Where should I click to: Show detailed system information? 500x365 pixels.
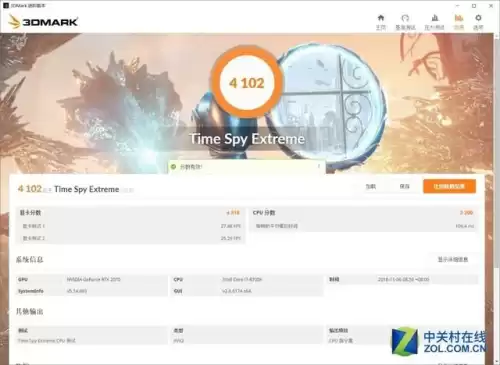[x=453, y=259]
